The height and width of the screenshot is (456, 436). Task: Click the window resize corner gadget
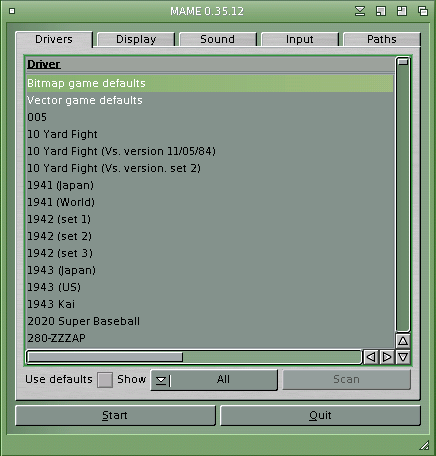click(x=424, y=445)
